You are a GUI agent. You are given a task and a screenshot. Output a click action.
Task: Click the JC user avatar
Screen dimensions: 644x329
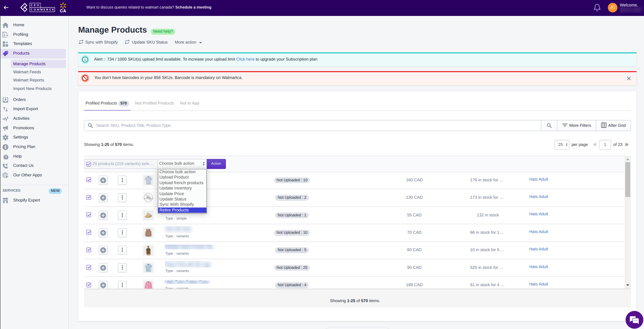[612, 7]
